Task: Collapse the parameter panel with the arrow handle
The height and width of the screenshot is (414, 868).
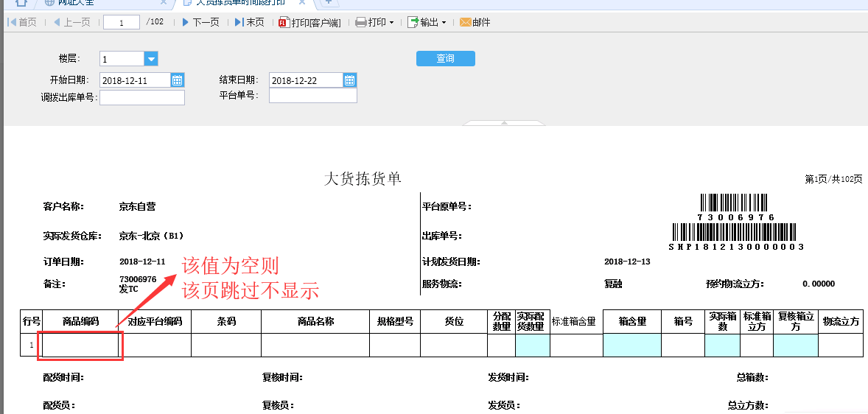Action: pos(504,122)
